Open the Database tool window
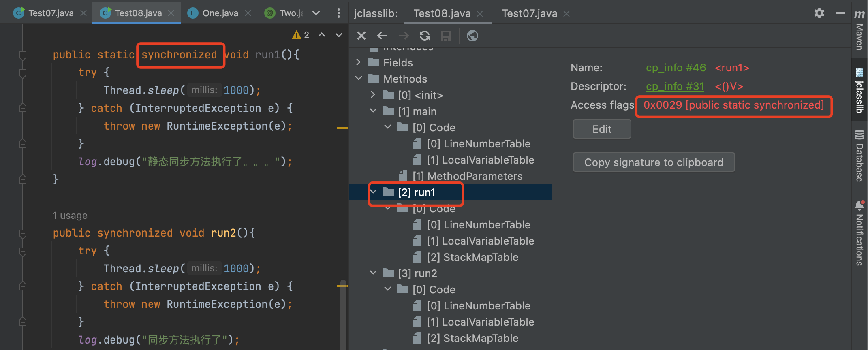Image resolution: width=868 pixels, height=350 pixels. tap(859, 156)
